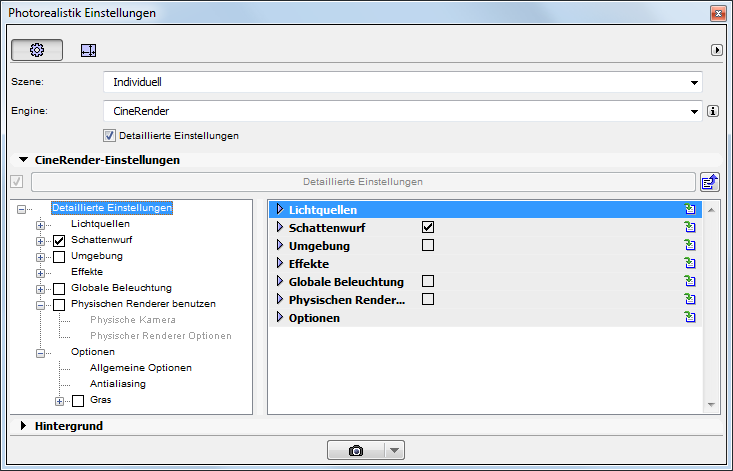Select Antialiasing in the tree
The image size is (733, 471).
point(118,384)
